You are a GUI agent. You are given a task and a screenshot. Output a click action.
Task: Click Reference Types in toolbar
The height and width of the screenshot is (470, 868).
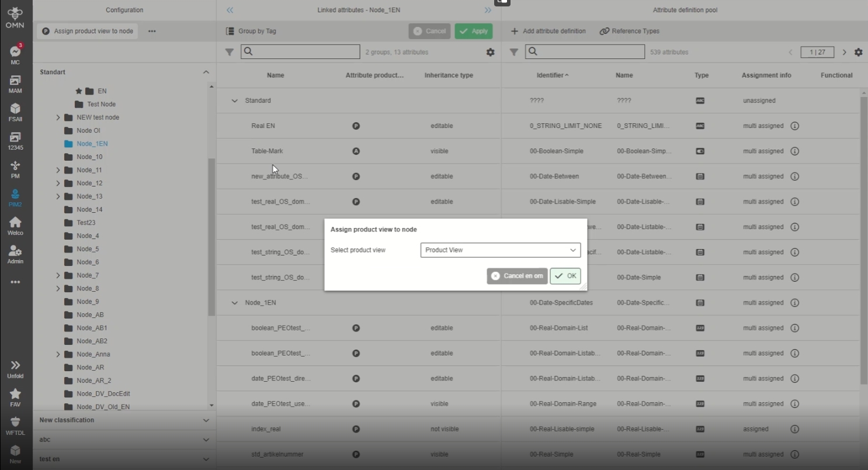[x=629, y=31]
